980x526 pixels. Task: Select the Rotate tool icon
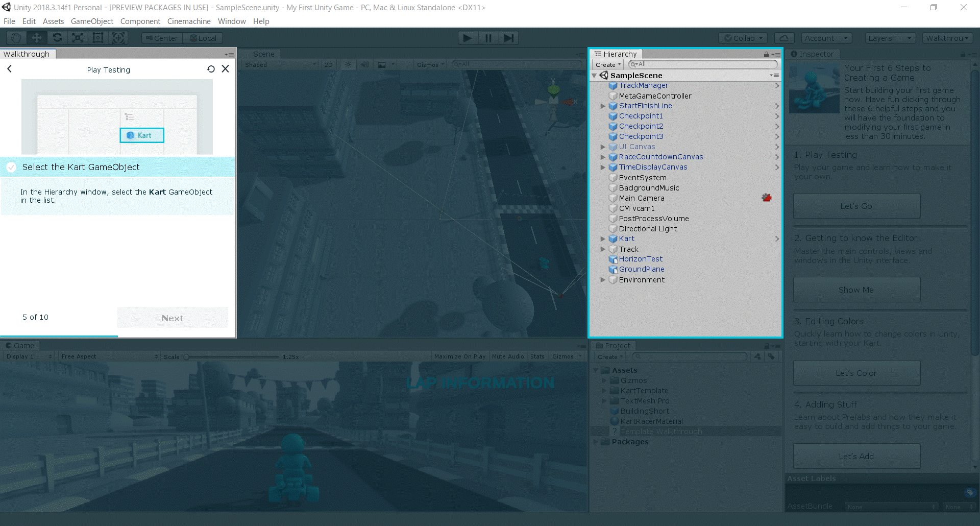(x=57, y=38)
